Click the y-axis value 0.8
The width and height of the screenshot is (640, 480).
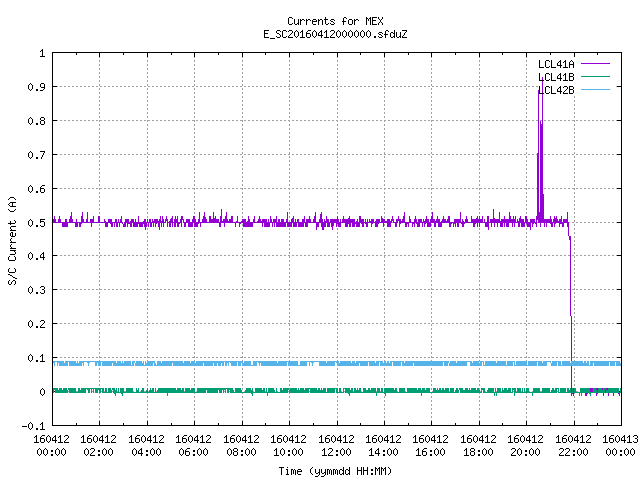36,121
